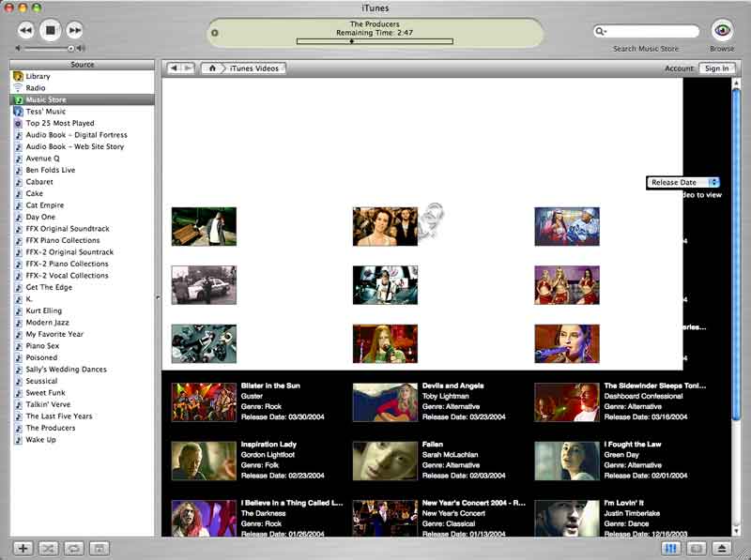Click the rewind playback button

26,31
